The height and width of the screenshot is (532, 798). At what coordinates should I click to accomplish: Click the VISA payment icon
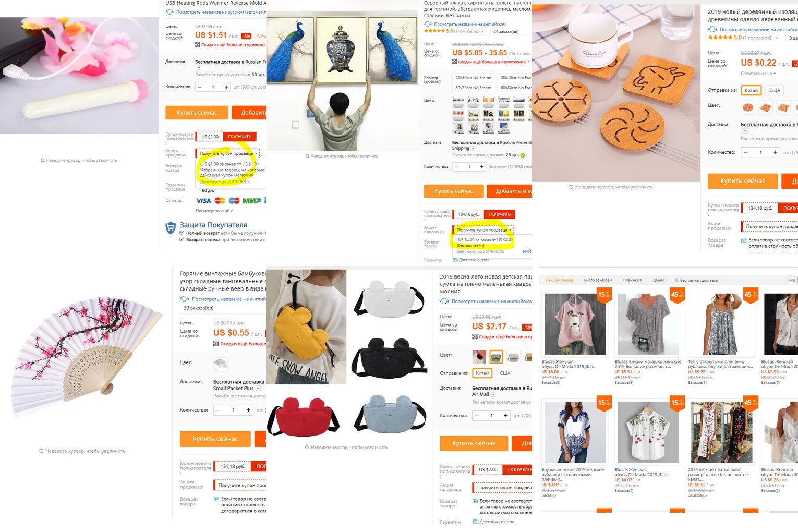pyautogui.click(x=203, y=201)
